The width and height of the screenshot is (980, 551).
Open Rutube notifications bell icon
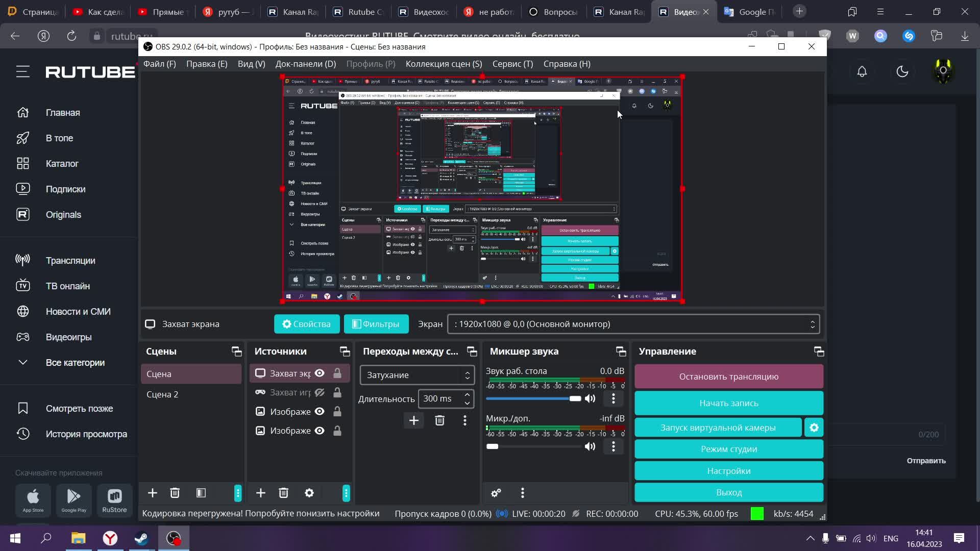coord(862,71)
